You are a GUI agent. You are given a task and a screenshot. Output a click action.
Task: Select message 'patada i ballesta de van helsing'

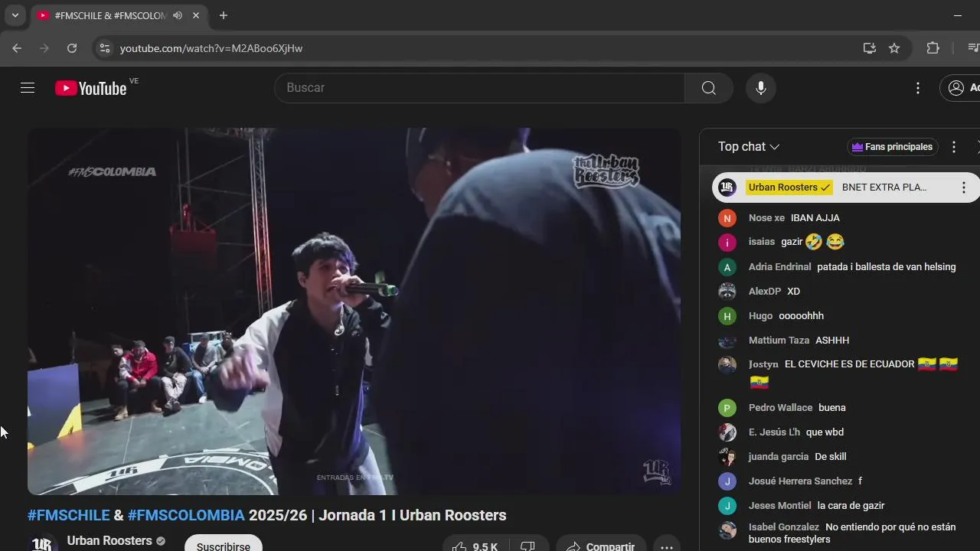(887, 267)
